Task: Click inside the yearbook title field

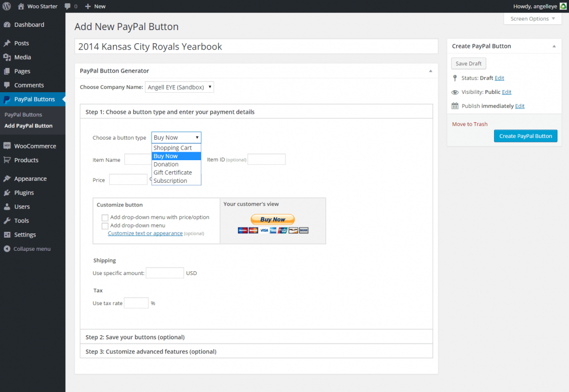Action: coord(256,46)
